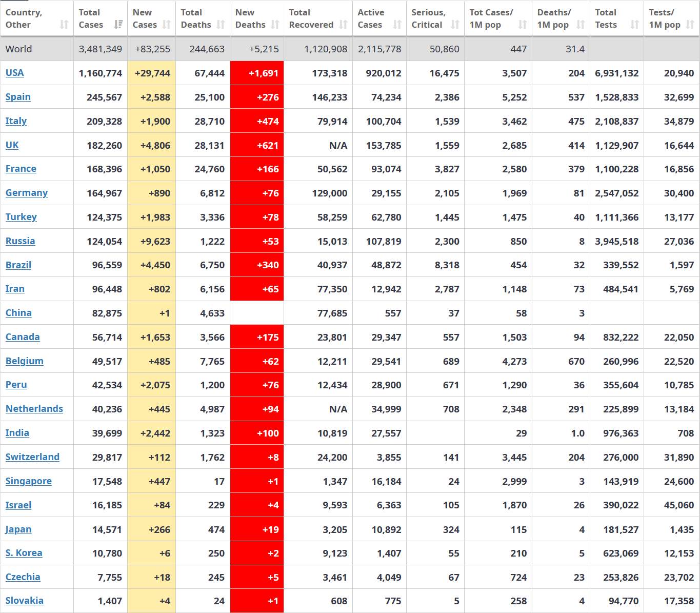Click the World total cases cell
This screenshot has width=700, height=613.
101,49
